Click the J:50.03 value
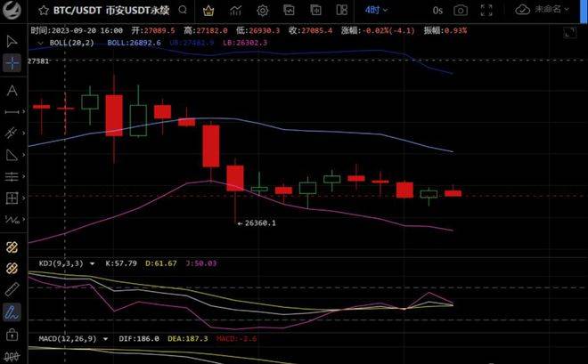Viewport: 588px width, 364px height. 201,263
